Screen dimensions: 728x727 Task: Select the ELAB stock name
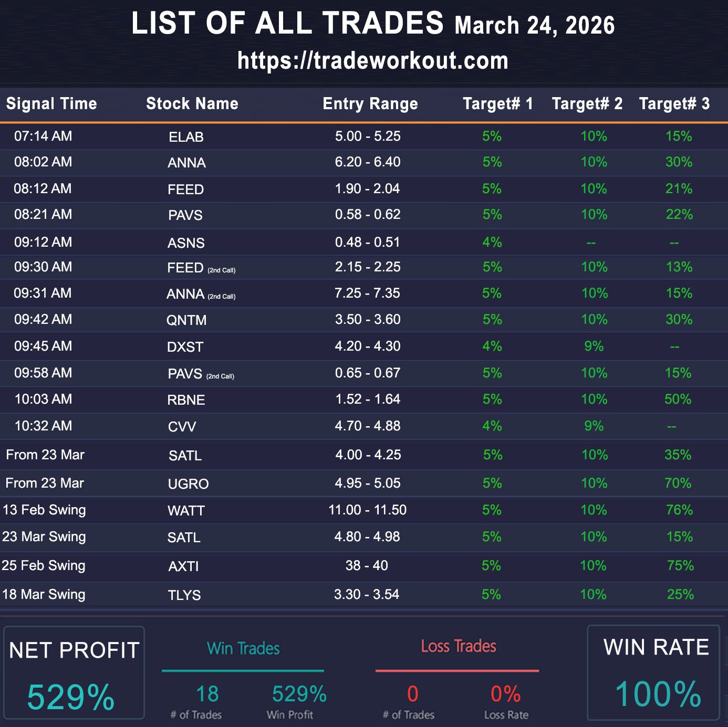point(186,137)
